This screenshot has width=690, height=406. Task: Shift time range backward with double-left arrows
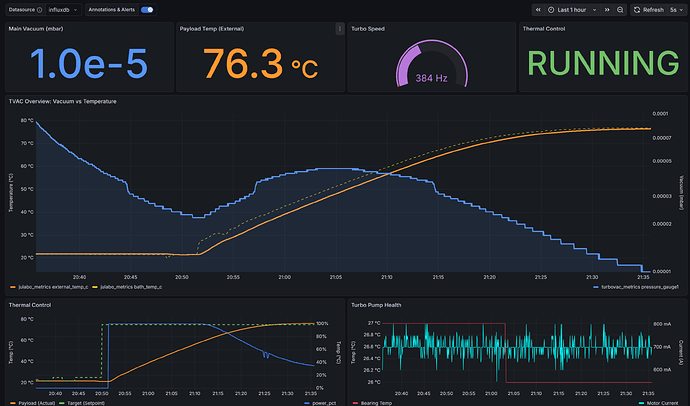click(x=538, y=9)
